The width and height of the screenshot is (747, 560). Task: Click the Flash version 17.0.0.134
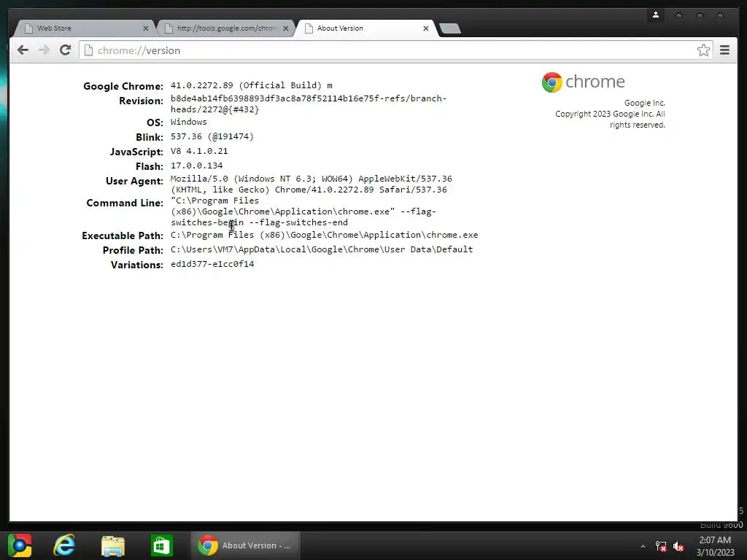point(197,166)
